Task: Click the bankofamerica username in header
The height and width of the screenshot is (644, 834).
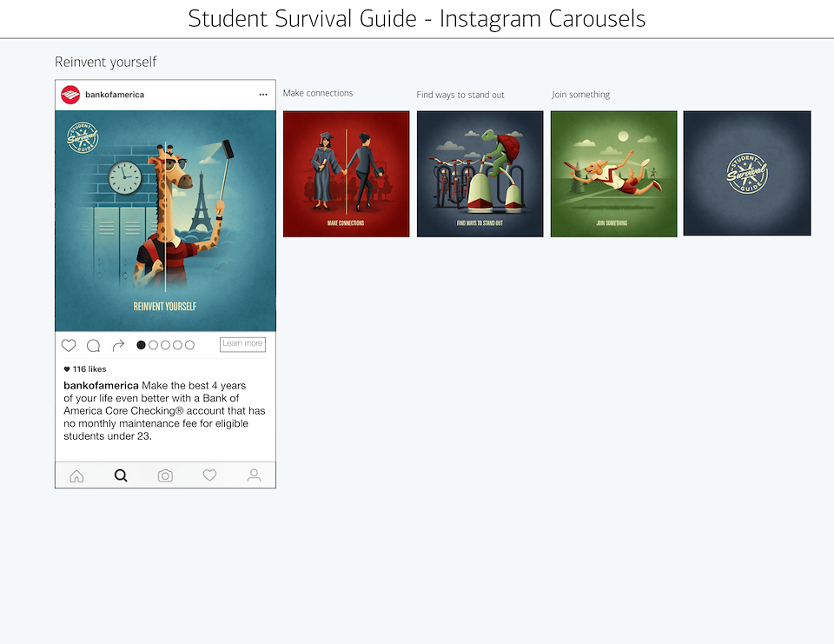Action: tap(115, 95)
